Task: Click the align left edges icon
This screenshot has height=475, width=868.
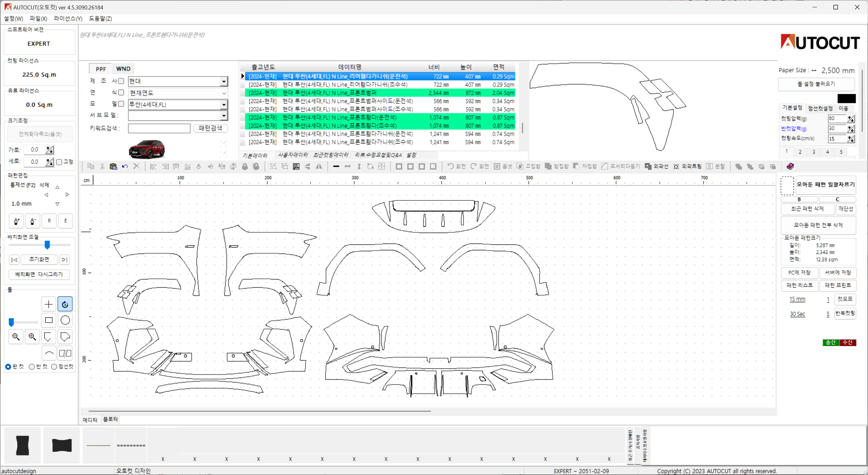Action: pos(153,166)
